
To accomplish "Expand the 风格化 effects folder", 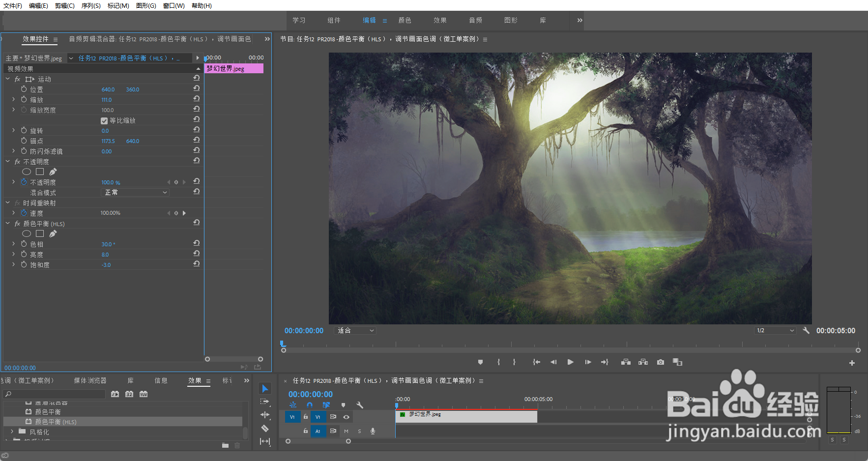I will tap(12, 432).
